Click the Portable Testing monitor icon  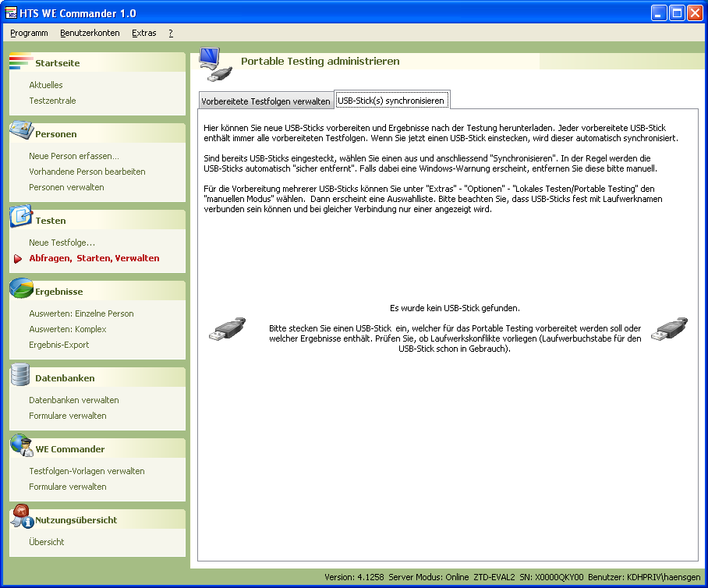point(214,64)
